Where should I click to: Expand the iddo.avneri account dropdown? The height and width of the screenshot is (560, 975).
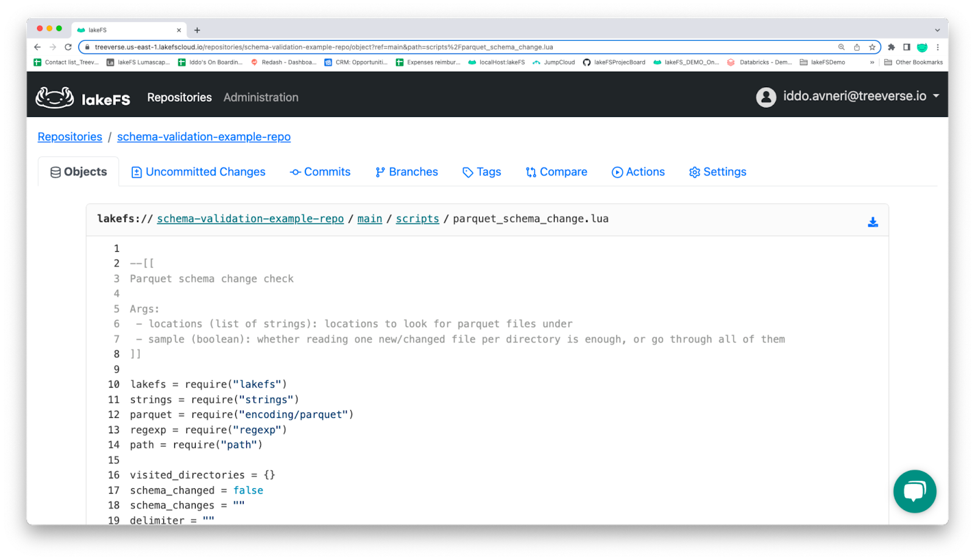[x=936, y=96]
